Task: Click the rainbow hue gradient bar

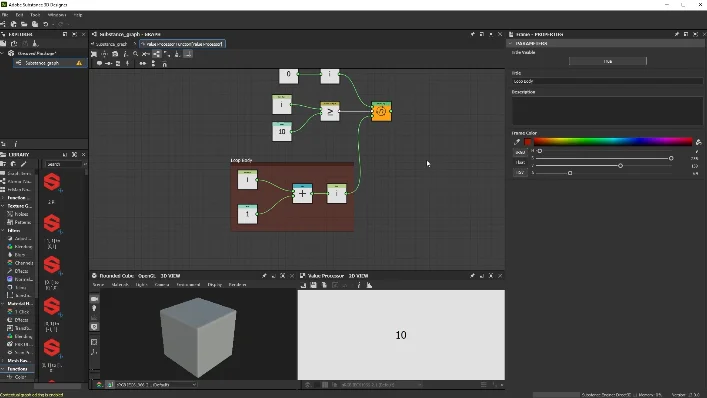Action: (x=613, y=142)
